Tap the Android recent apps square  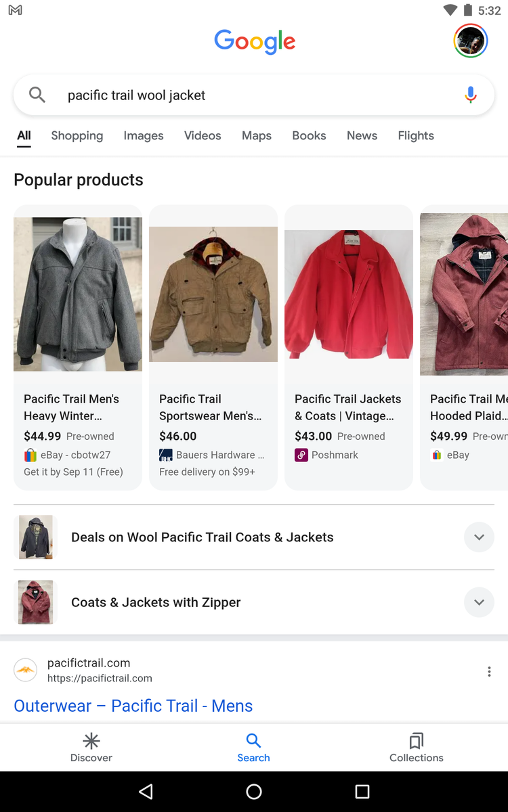[x=362, y=792]
